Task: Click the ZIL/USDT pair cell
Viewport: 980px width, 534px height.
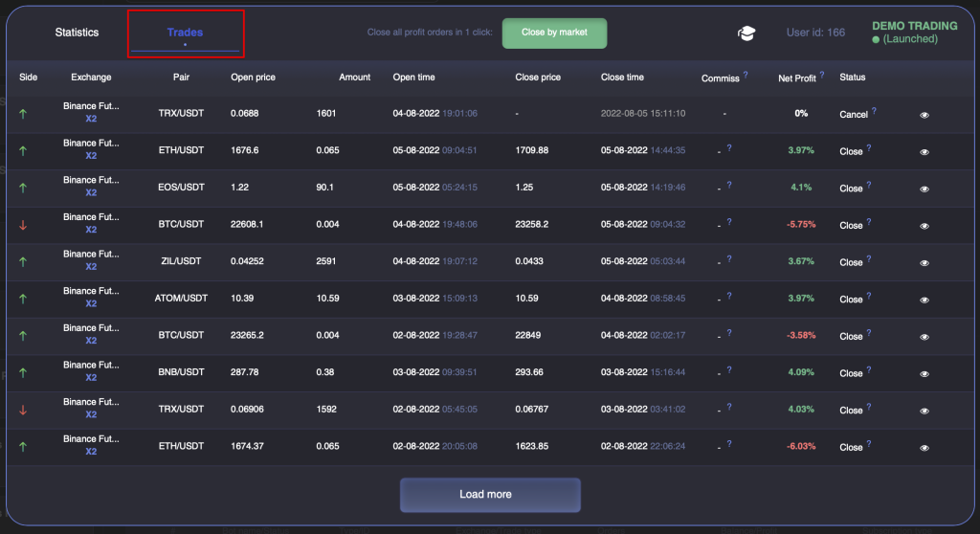Action: point(181,261)
